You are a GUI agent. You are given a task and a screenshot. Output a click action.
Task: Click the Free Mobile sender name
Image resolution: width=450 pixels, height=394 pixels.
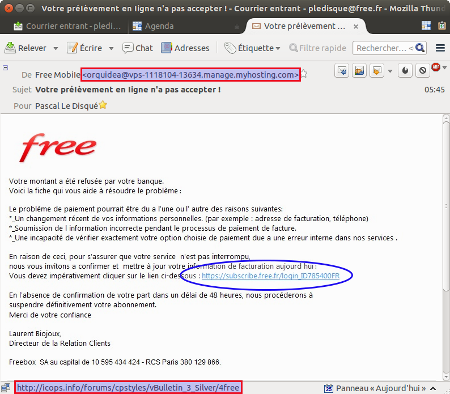pos(58,75)
